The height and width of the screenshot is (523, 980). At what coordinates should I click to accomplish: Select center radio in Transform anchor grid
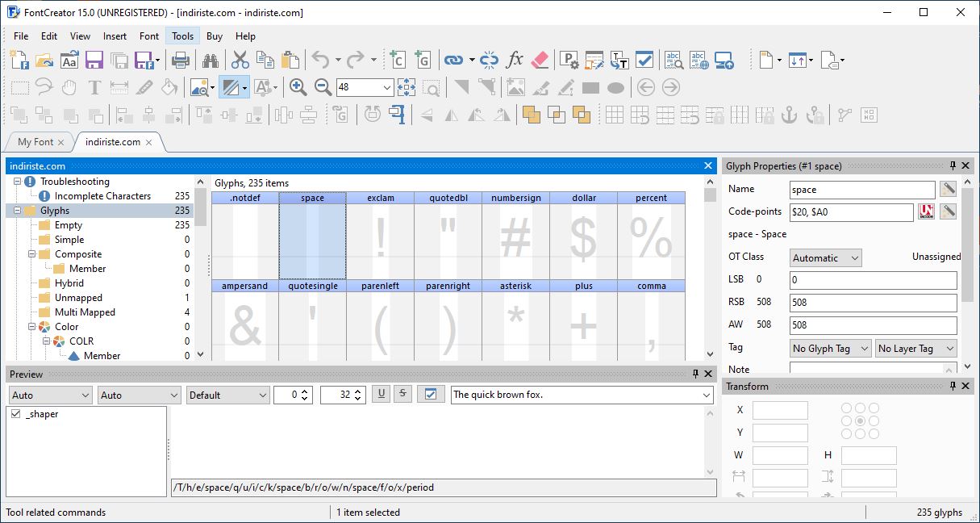coord(861,421)
